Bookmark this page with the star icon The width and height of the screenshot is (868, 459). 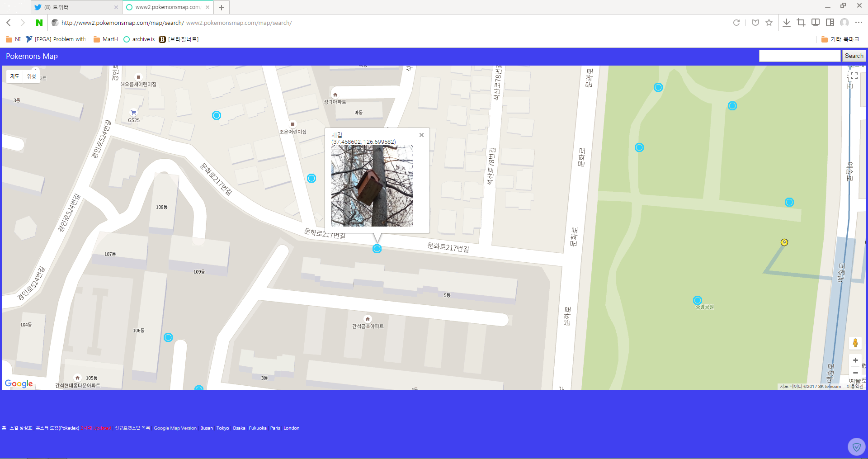[x=769, y=23]
